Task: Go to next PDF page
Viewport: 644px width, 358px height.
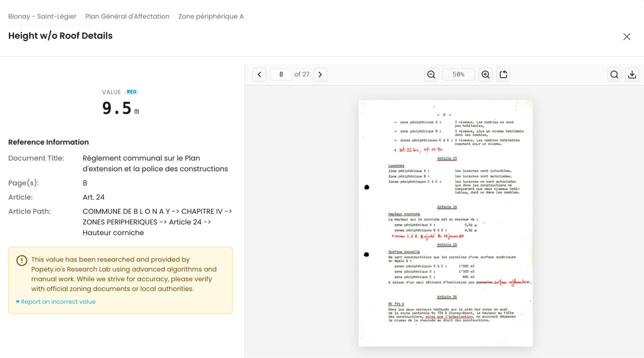Action: (x=320, y=75)
